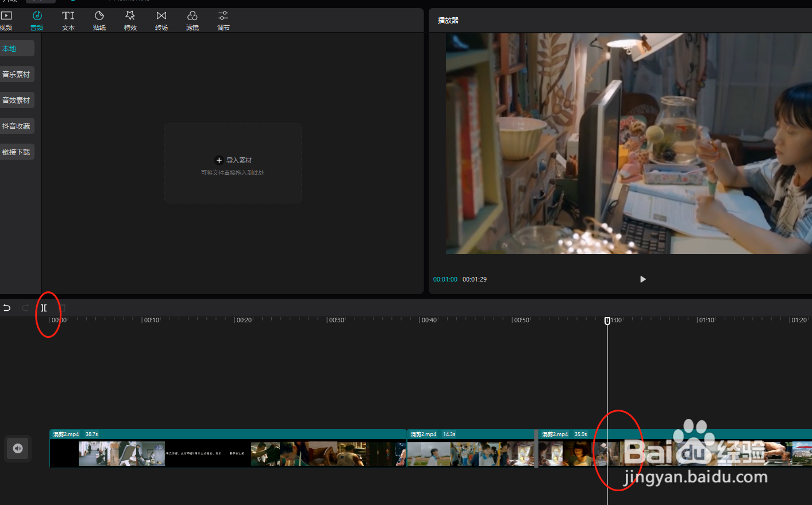Click the 00:20 mark on the ruler
The image size is (812, 505).
click(244, 320)
